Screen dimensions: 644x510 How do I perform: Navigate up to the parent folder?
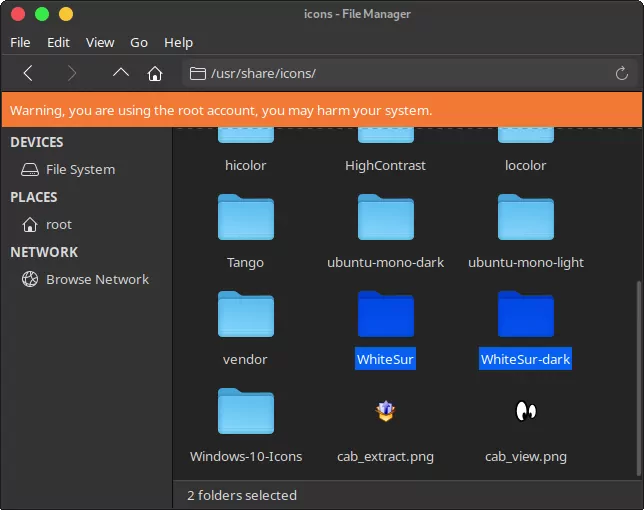click(121, 73)
